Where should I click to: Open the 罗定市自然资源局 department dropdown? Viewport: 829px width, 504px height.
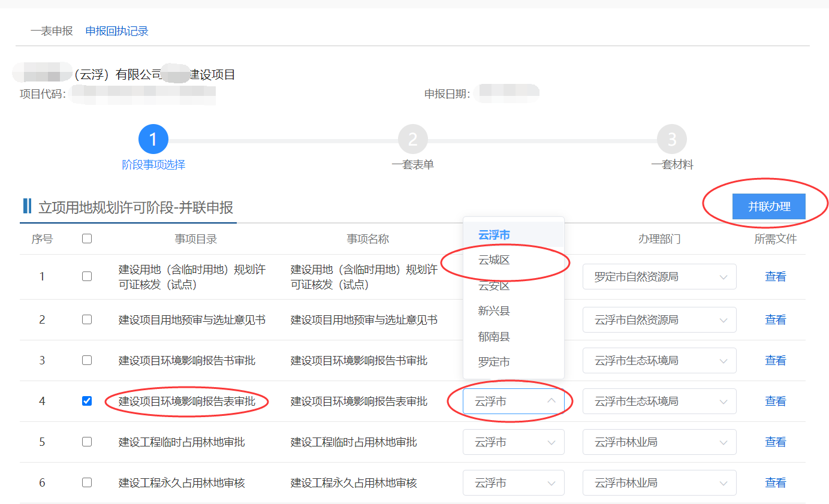pos(659,277)
